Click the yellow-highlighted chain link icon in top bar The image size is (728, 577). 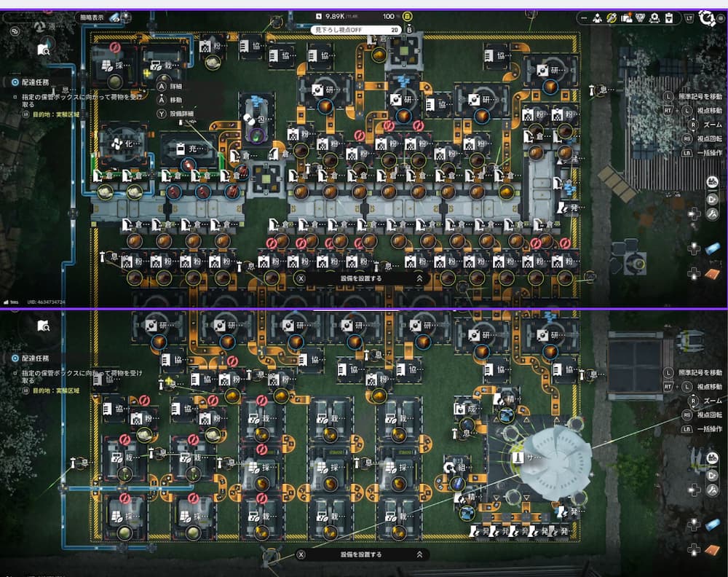pos(612,18)
